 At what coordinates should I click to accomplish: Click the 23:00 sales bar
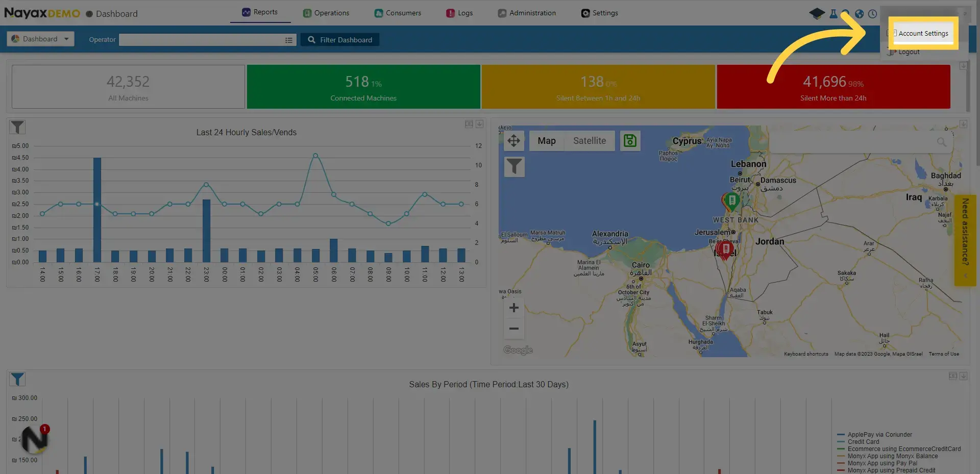206,231
